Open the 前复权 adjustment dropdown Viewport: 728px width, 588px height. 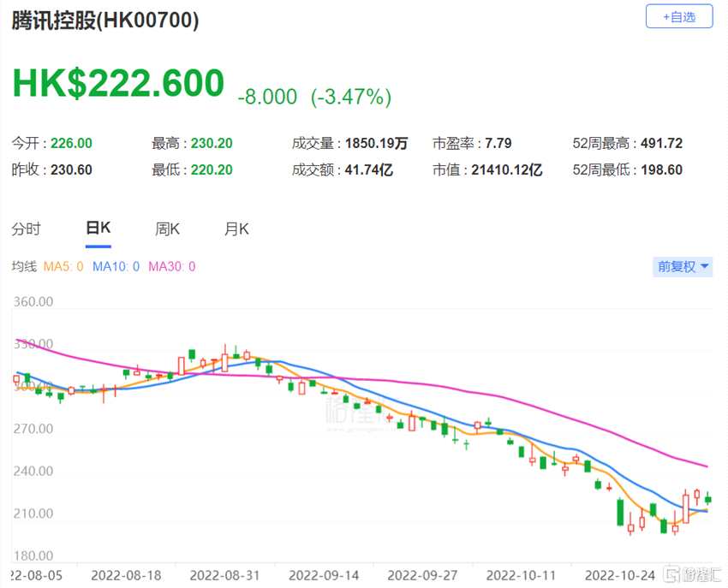[683, 266]
